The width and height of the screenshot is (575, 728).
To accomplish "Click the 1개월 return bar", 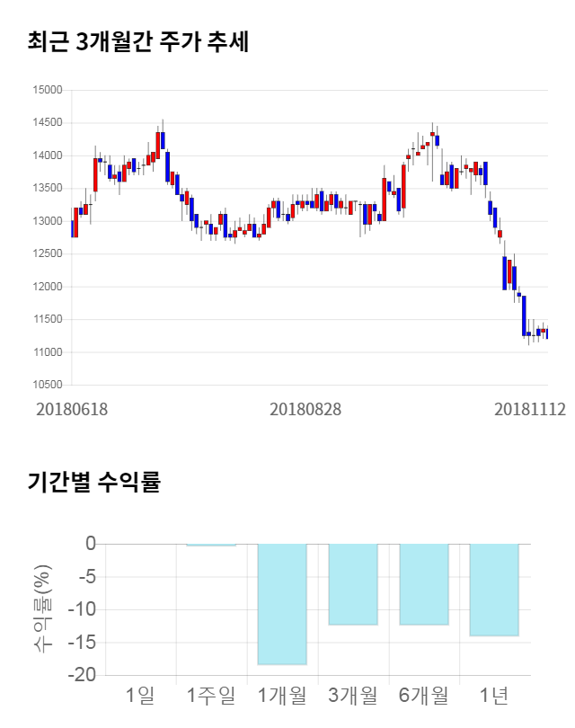I will coord(282,604).
